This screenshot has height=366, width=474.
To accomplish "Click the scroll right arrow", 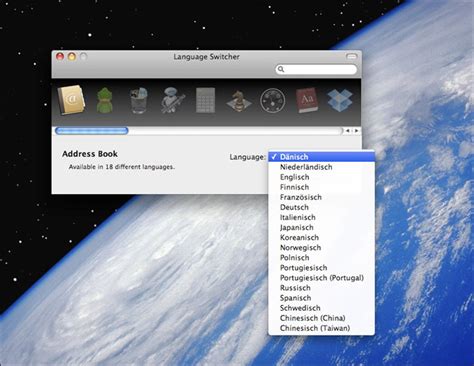I will pyautogui.click(x=356, y=131).
